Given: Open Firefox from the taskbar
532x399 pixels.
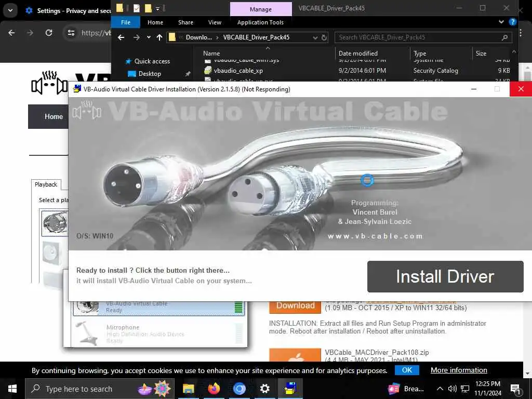Looking at the screenshot, I should pos(214,389).
